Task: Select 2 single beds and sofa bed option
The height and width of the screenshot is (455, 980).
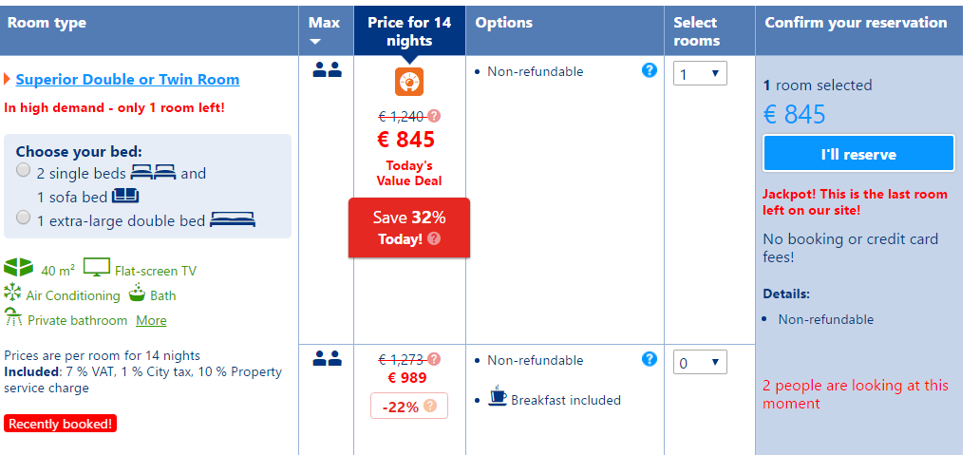Action: [23, 170]
